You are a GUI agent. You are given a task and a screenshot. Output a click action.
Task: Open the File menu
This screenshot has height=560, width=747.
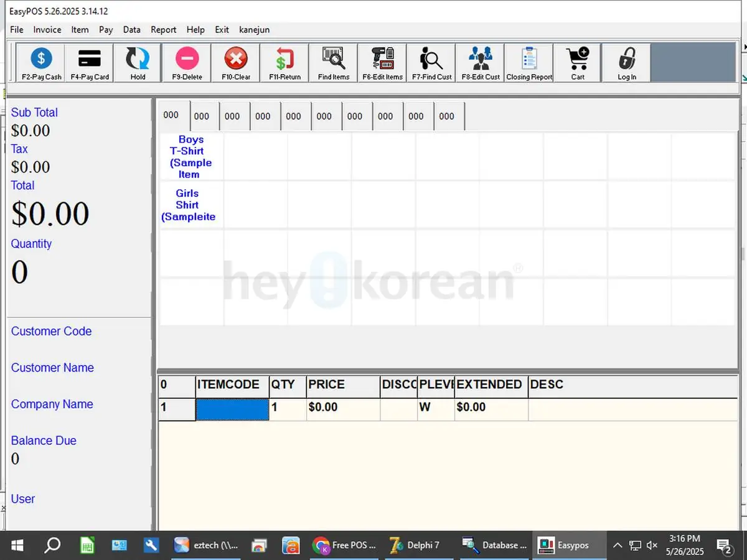tap(17, 29)
